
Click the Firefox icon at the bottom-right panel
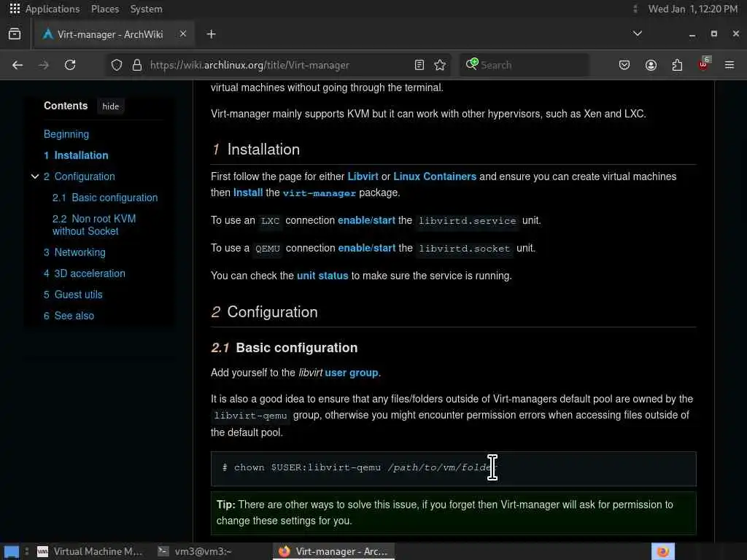tap(662, 551)
